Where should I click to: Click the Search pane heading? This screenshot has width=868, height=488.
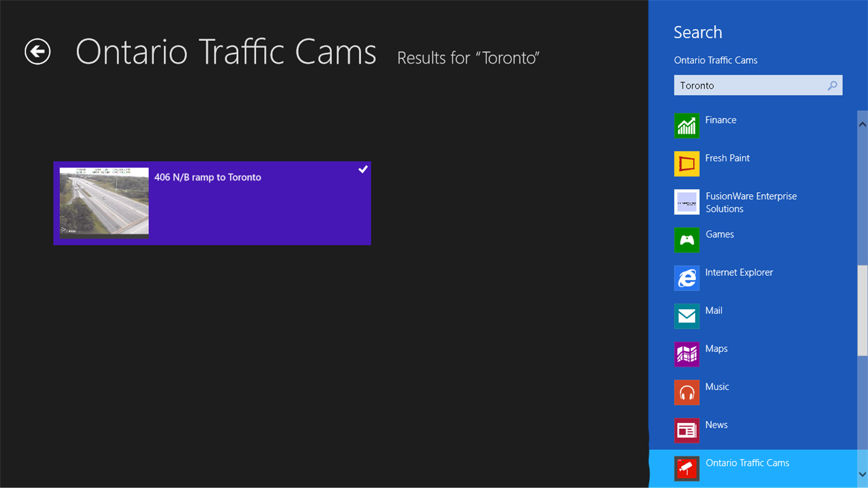click(x=698, y=33)
